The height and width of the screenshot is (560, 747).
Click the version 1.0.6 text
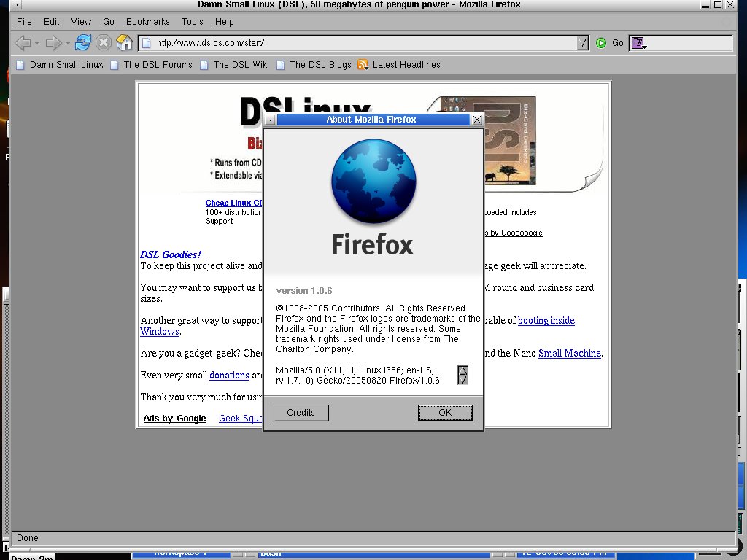pos(304,290)
